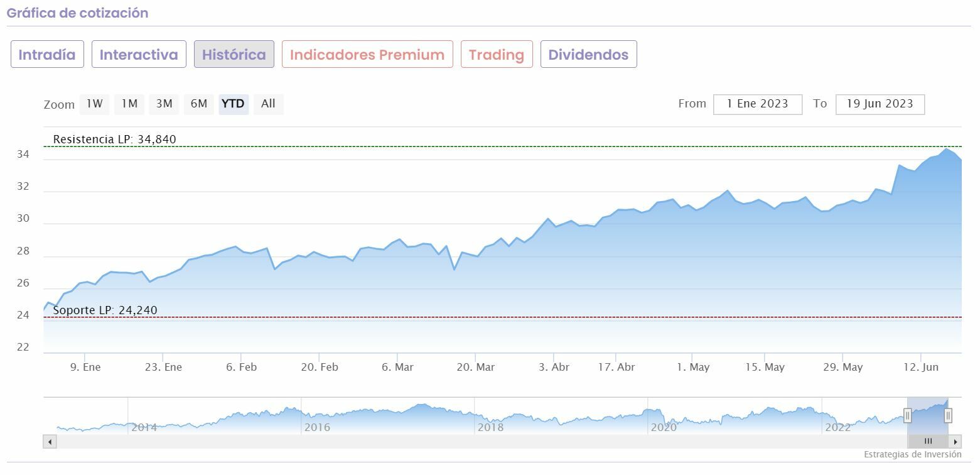Click the left navigator range handle

[x=907, y=415]
